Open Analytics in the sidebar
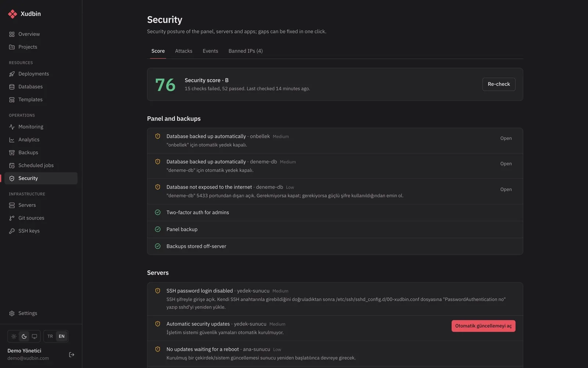This screenshot has width=588, height=368. point(41,140)
